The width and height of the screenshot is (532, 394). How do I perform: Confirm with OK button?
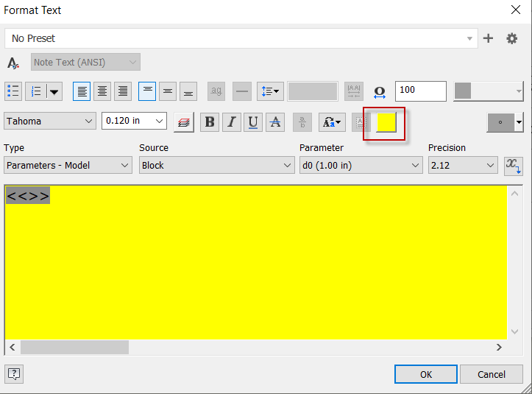click(426, 374)
